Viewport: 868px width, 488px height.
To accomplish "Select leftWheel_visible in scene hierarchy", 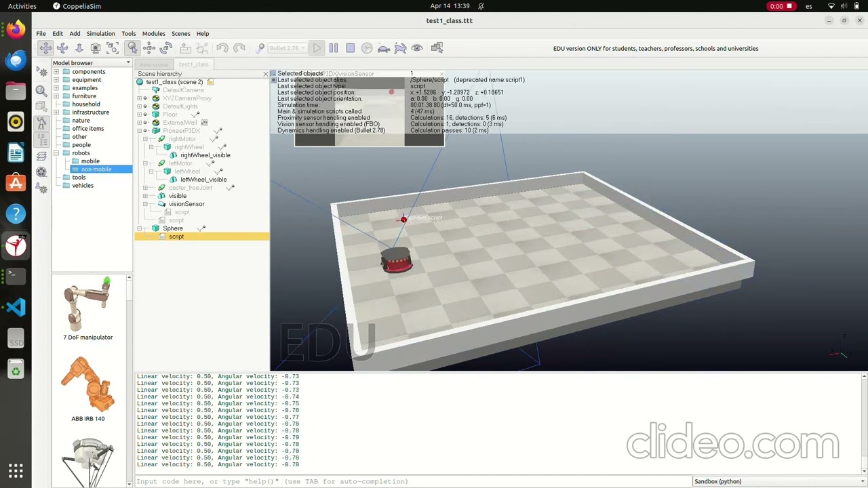I will click(x=203, y=180).
